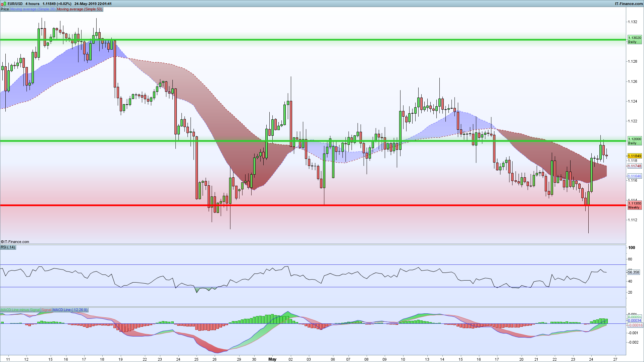Click the 4 hours timeframe text
644x362 pixels.
point(32,4)
